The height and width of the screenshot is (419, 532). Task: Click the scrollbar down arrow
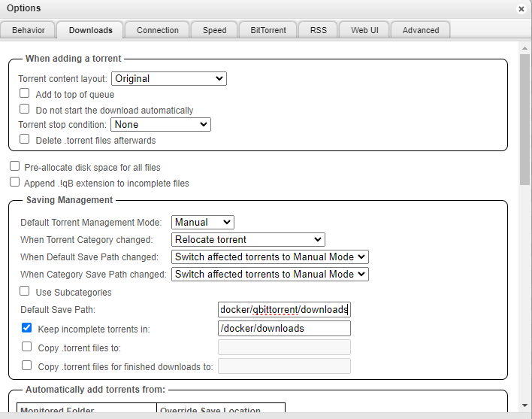[525, 405]
